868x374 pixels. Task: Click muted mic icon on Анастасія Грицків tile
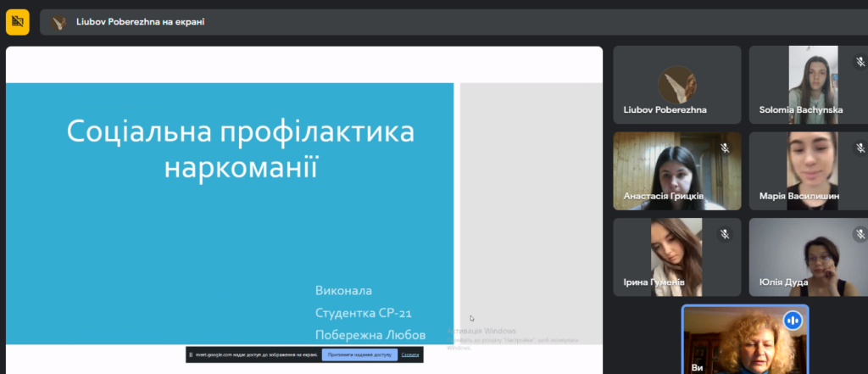(725, 148)
